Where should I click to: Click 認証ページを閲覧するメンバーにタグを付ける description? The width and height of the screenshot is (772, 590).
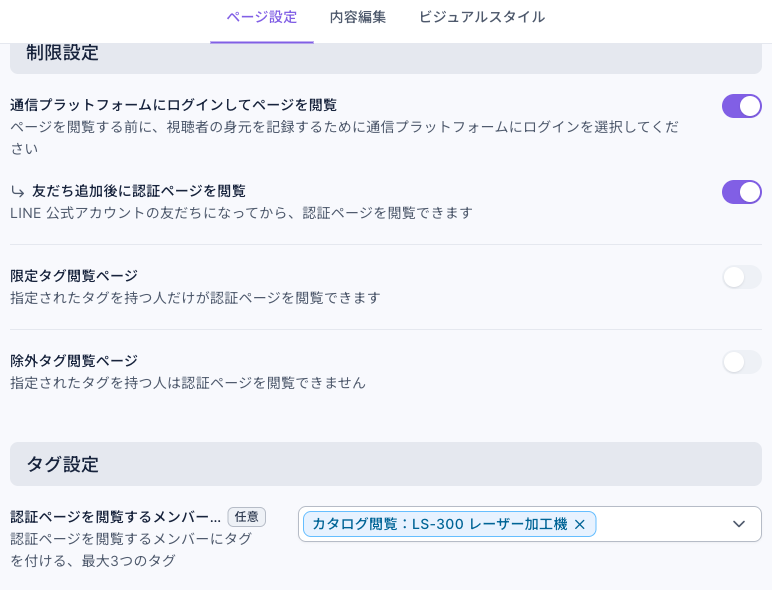coord(131,550)
